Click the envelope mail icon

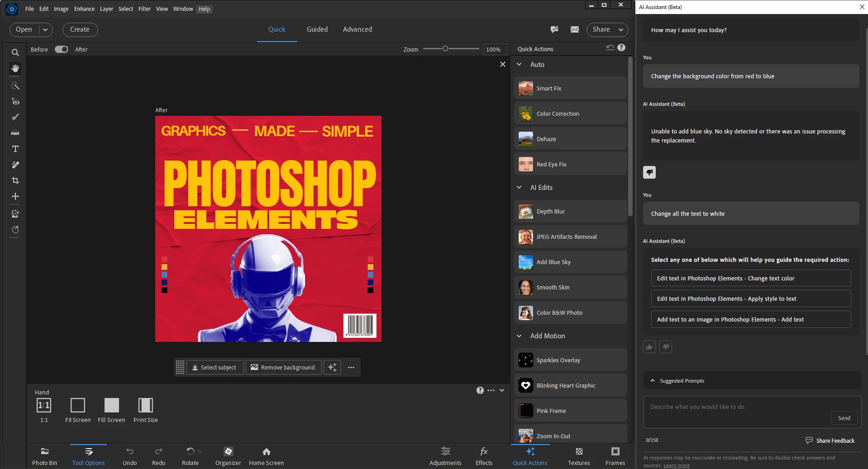click(x=575, y=29)
